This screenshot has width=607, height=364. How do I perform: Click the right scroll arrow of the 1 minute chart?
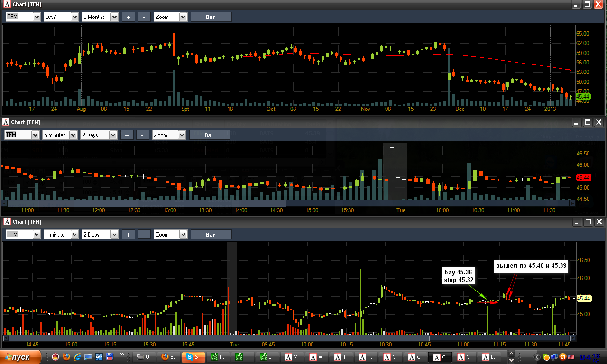pos(573,338)
